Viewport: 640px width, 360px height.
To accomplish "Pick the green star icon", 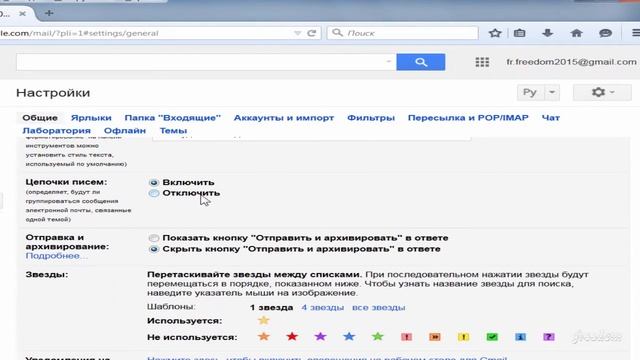I will pos(378,337).
